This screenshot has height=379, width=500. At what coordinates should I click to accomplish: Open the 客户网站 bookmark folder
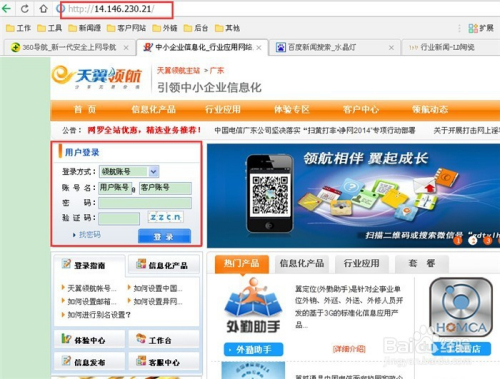127,28
